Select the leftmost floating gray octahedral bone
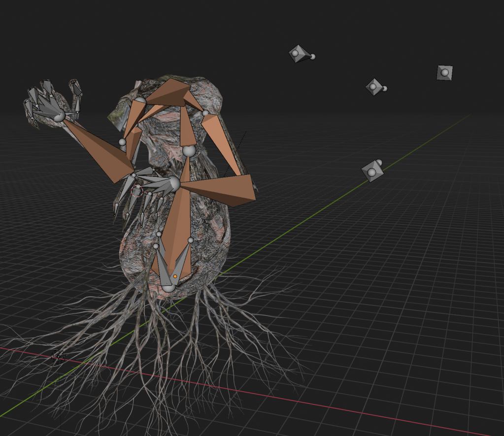The image size is (504, 436). click(298, 53)
